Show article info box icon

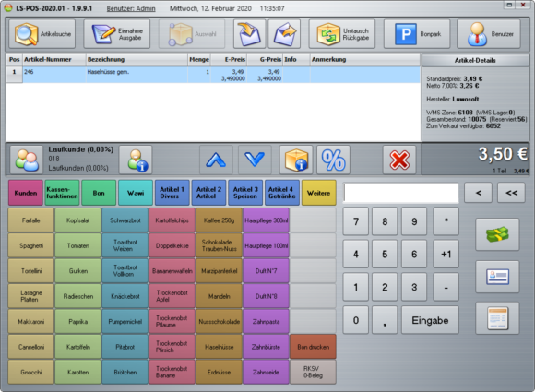click(x=296, y=160)
